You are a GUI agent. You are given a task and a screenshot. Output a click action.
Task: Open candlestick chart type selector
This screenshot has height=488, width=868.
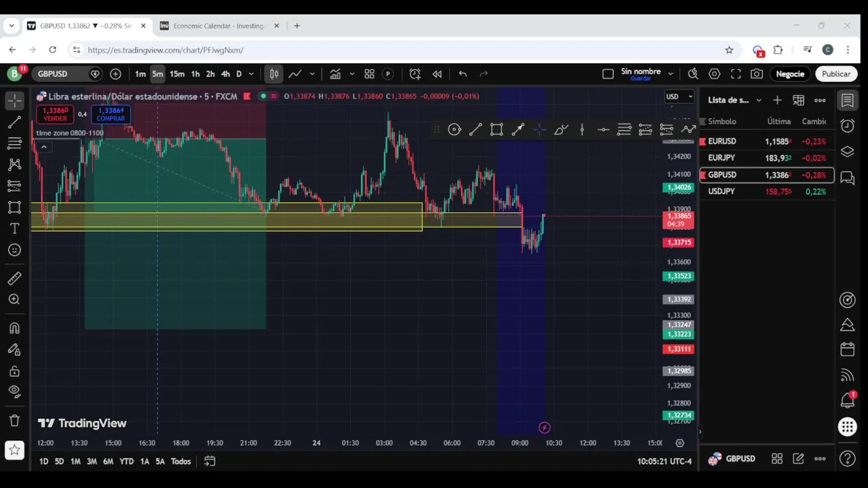[274, 74]
